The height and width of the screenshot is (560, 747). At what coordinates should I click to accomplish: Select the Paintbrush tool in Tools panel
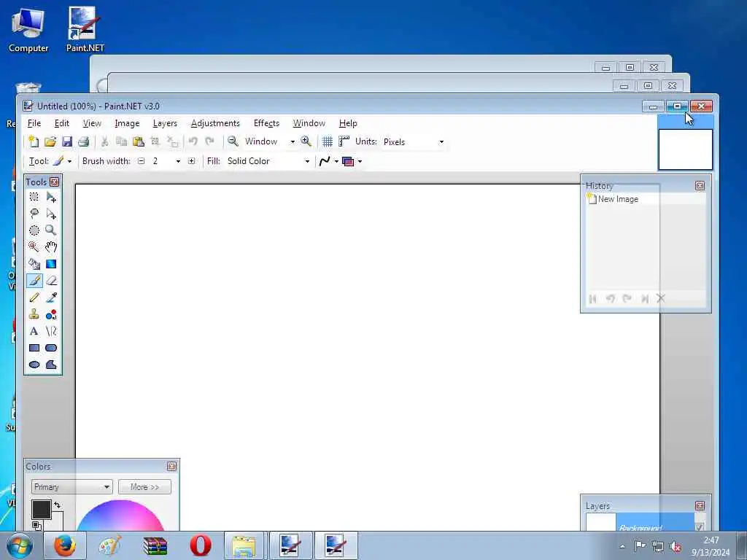click(x=34, y=281)
